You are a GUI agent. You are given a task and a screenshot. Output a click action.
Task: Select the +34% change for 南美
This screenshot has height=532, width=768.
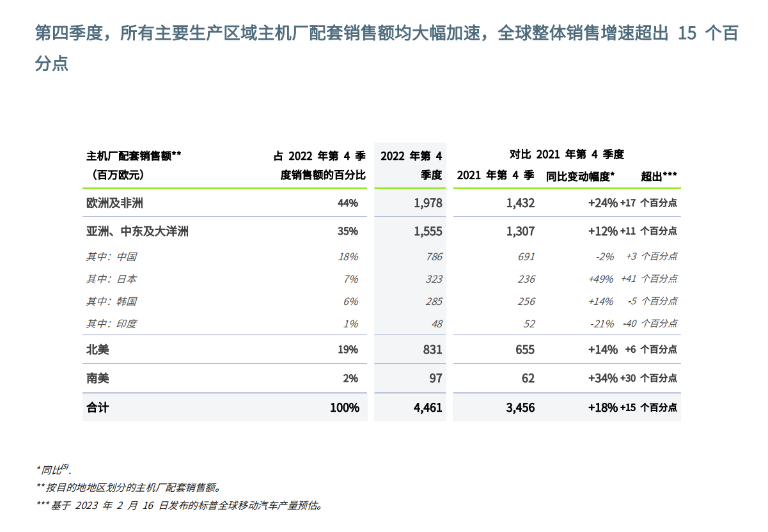pos(603,379)
